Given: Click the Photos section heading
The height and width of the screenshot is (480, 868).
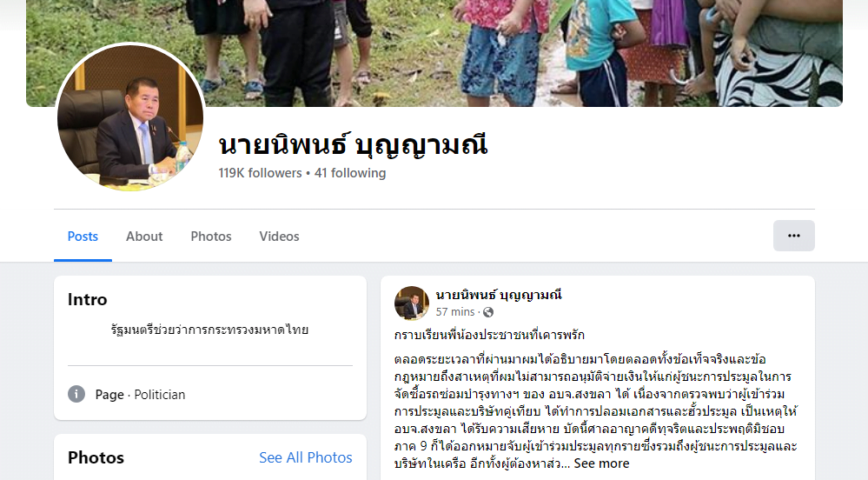Looking at the screenshot, I should coord(96,457).
